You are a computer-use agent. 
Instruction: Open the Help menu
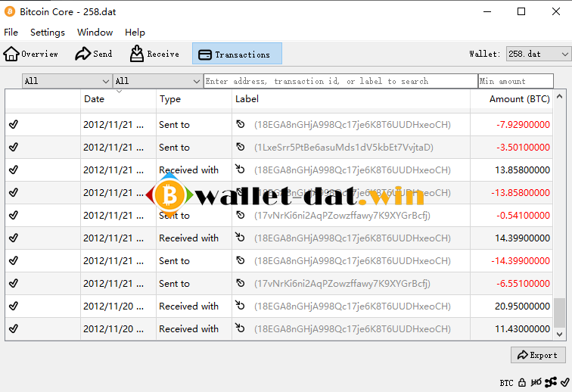(135, 32)
